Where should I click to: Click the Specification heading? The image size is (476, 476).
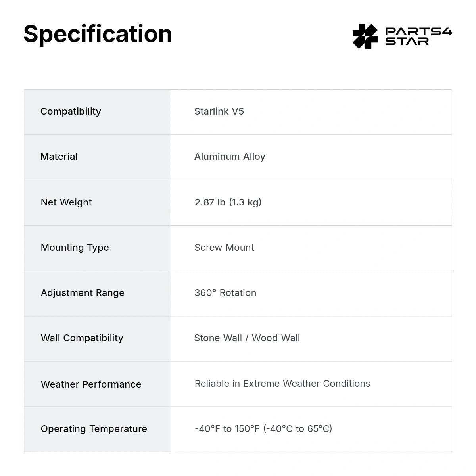click(98, 34)
